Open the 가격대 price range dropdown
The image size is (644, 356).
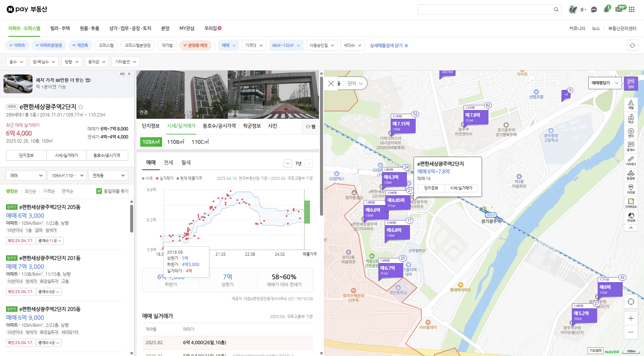point(254,45)
